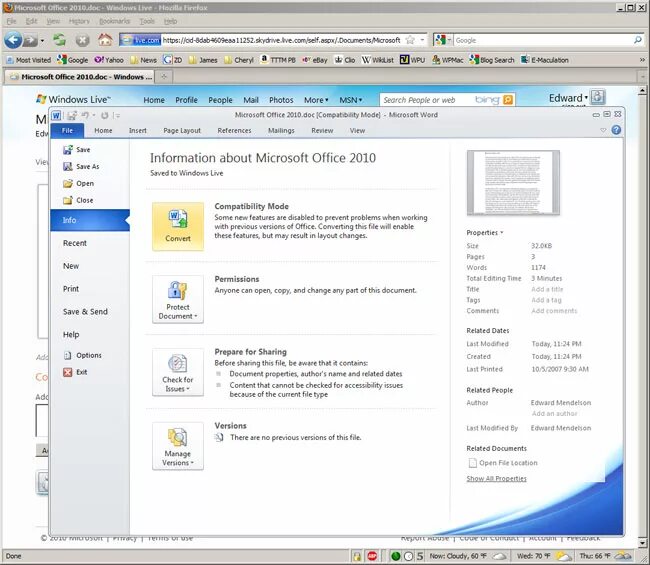Click the Undo icon in the Quick Access Toolbar

point(85,115)
